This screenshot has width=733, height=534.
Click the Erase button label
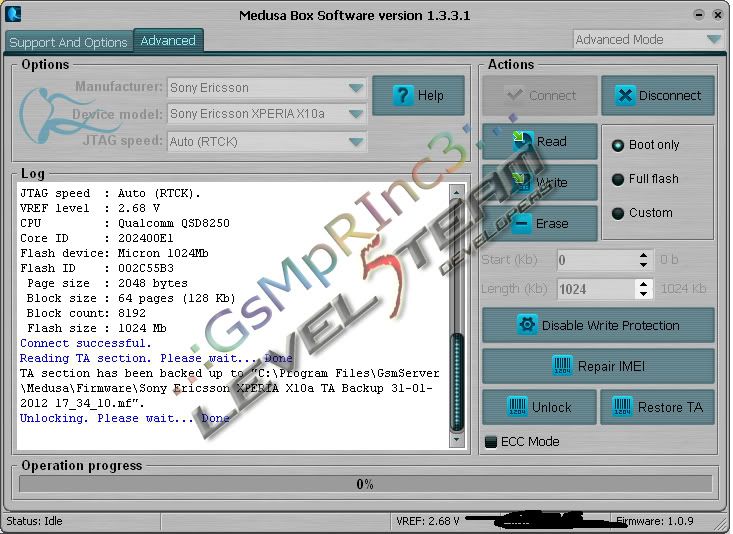552,224
